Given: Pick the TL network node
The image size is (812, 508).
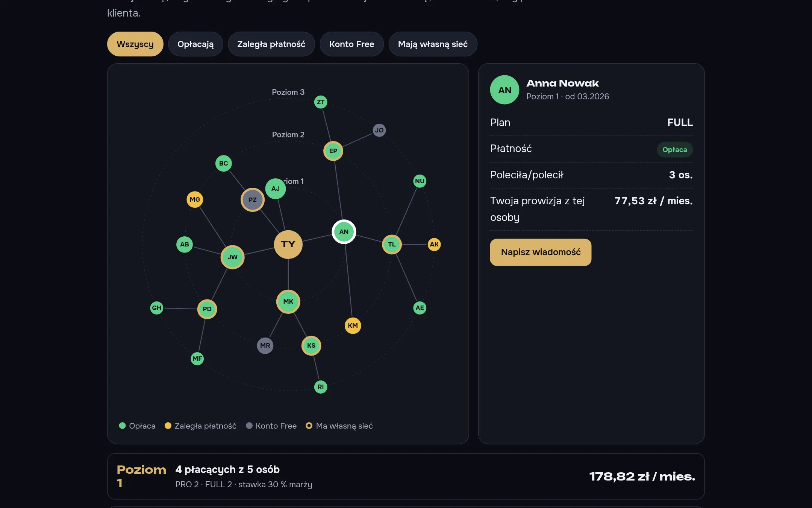Looking at the screenshot, I should 392,244.
